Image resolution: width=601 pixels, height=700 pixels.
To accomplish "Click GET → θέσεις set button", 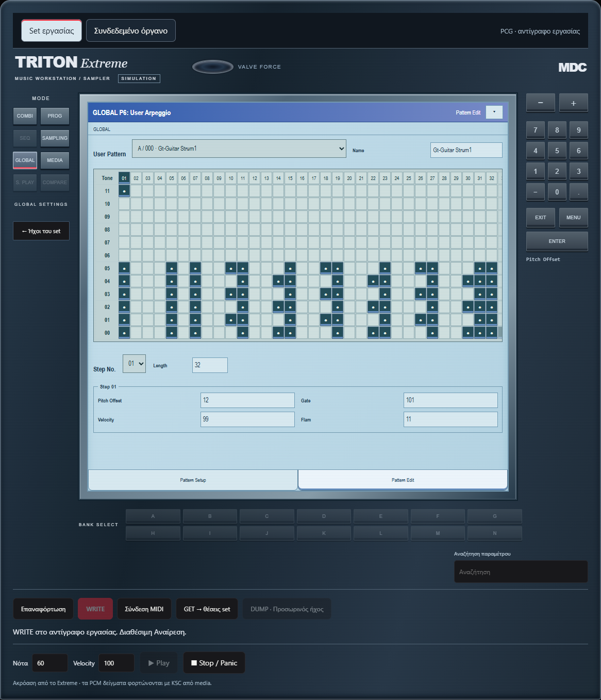I will [x=207, y=609].
